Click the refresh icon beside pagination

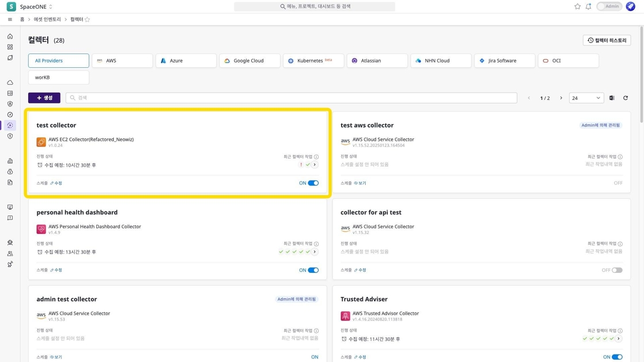click(x=626, y=98)
